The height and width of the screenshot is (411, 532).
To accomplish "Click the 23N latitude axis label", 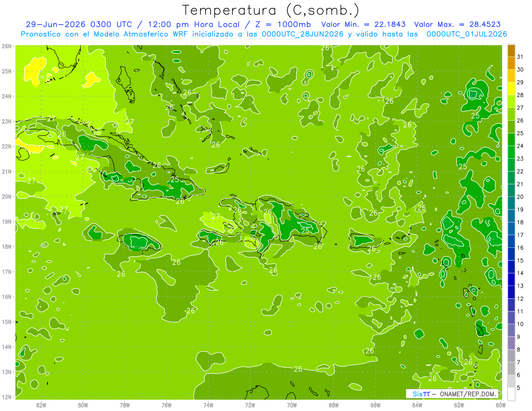I will pos(6,121).
